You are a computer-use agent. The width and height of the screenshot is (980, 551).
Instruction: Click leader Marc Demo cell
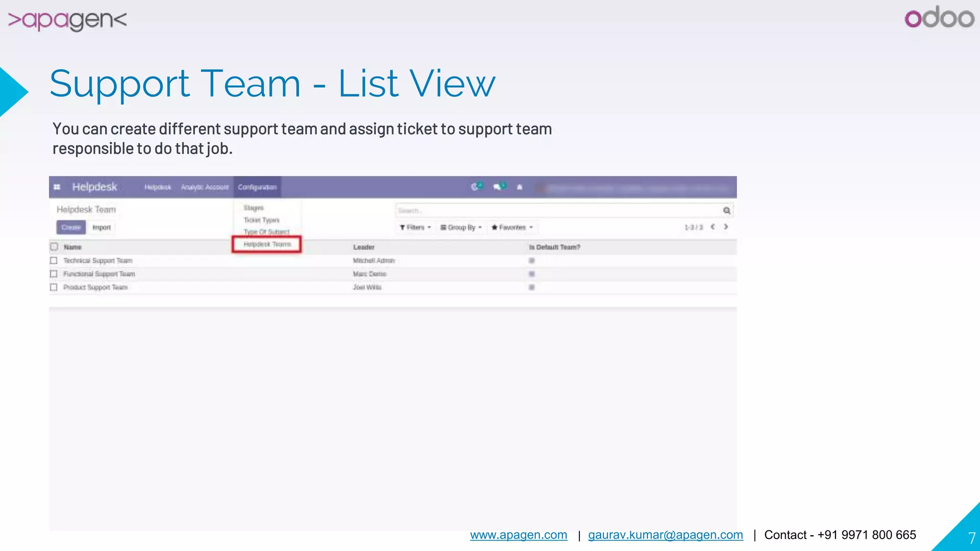coord(369,274)
